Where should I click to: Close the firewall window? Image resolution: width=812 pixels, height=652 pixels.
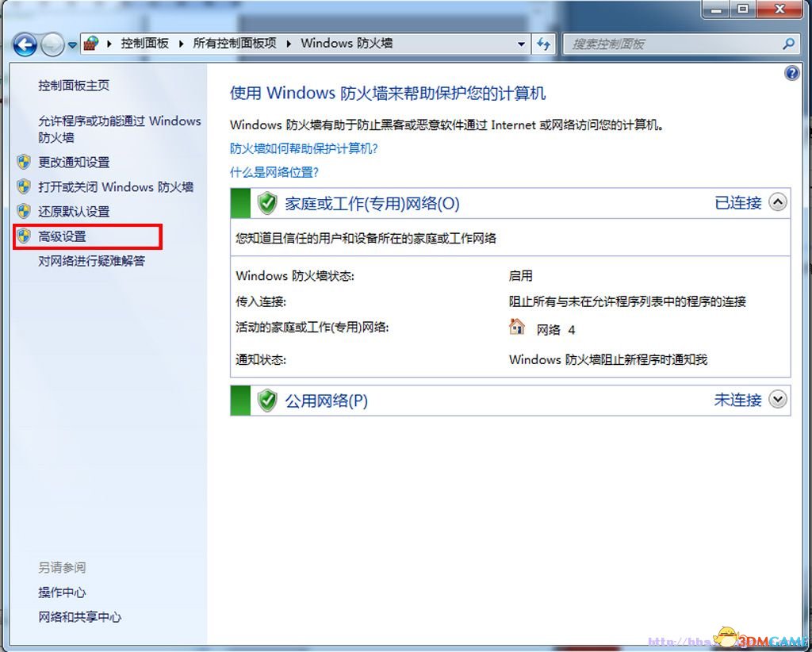click(780, 9)
